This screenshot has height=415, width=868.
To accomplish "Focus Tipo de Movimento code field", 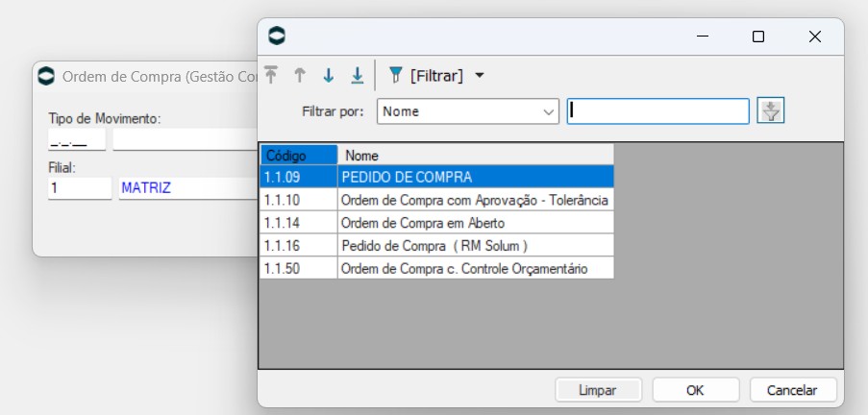I will pyautogui.click(x=76, y=139).
